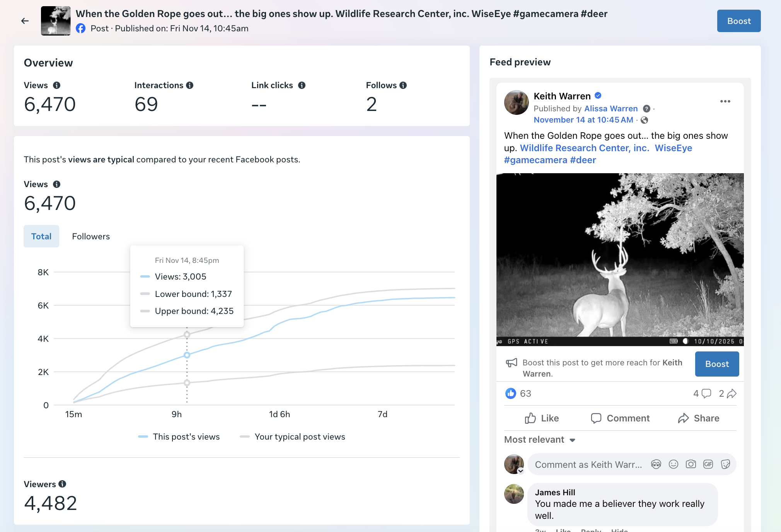The width and height of the screenshot is (781, 532).
Task: Click the Share button on the post
Action: pos(699,418)
